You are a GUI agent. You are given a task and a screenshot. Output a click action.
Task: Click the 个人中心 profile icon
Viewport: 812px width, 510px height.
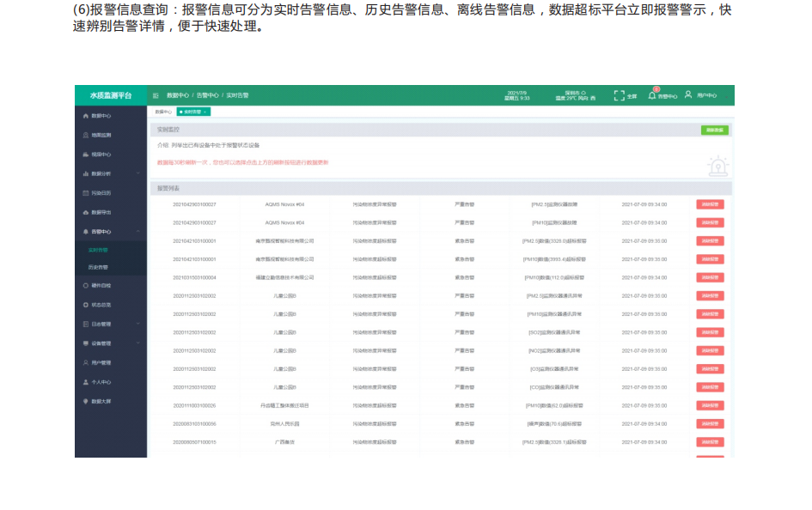[85, 382]
